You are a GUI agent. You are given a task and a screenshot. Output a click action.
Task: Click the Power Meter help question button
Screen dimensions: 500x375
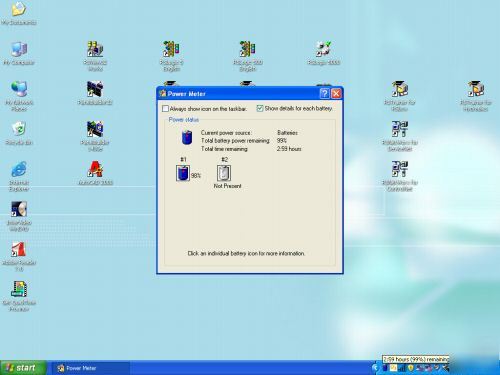[324, 94]
